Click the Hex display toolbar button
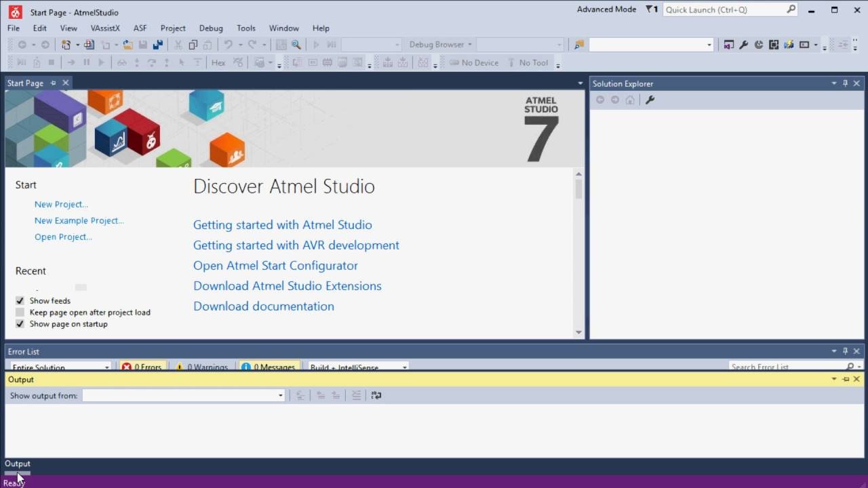This screenshot has width=868, height=488. point(218,62)
